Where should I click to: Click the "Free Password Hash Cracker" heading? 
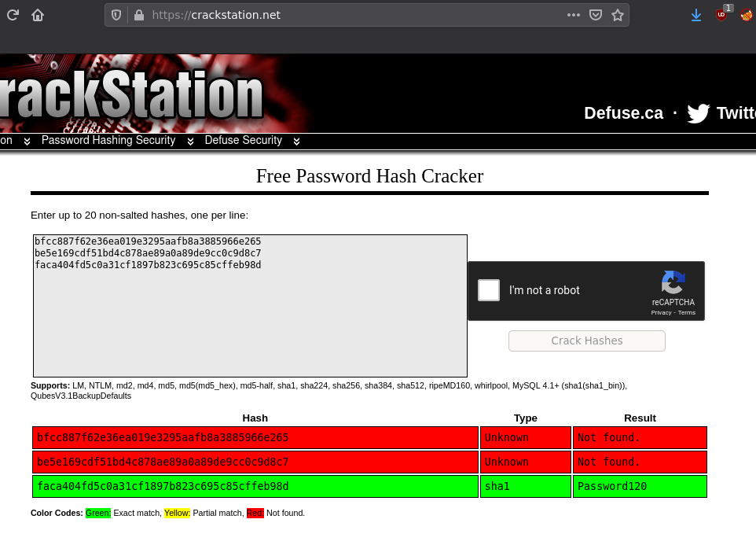click(x=369, y=176)
